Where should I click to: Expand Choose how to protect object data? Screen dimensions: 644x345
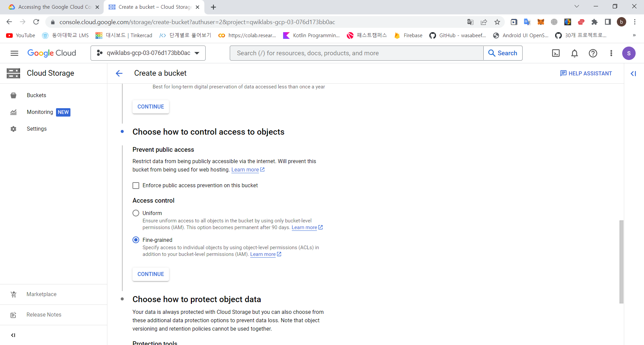point(197,299)
